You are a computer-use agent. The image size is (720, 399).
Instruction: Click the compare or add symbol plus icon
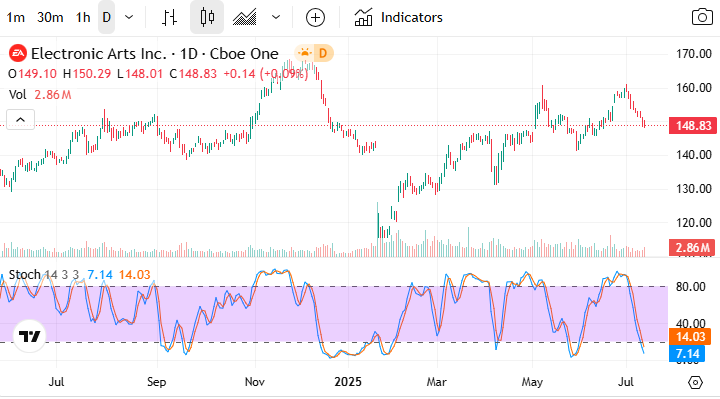315,17
